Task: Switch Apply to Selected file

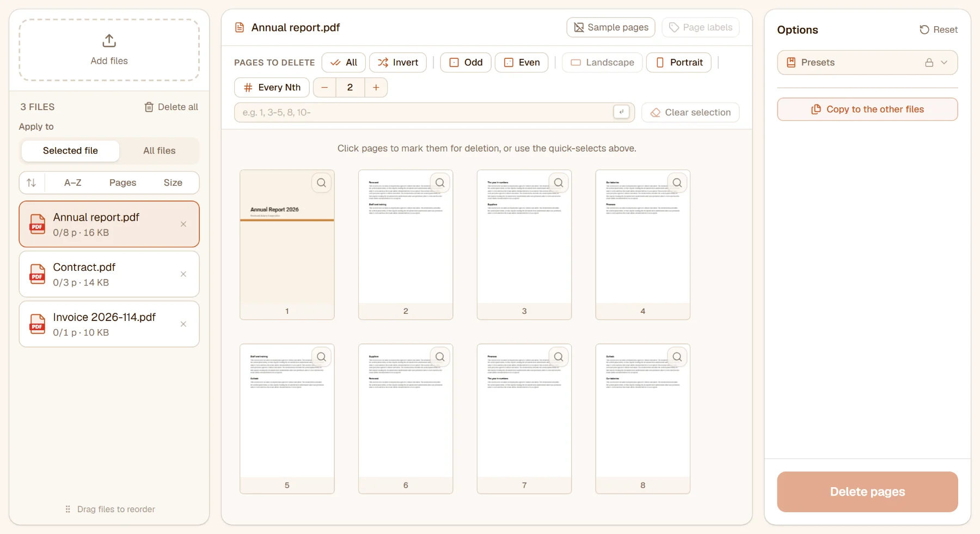Action: [70, 151]
